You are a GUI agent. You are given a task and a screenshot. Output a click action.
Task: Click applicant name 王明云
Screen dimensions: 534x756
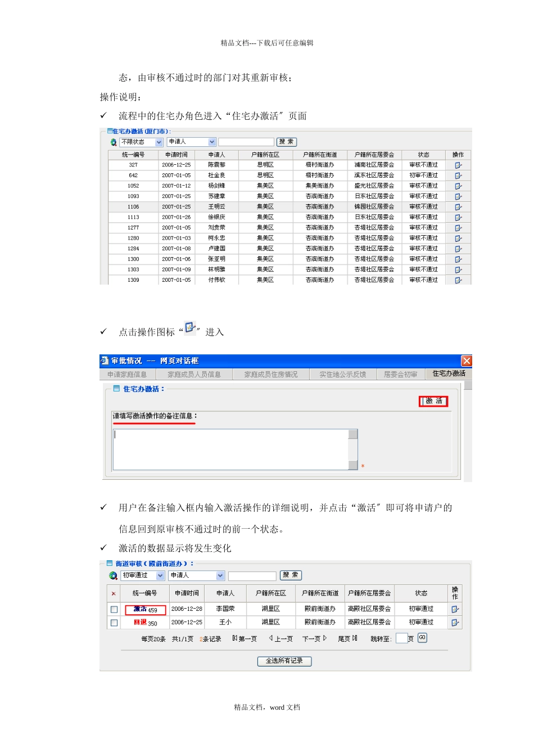216,207
